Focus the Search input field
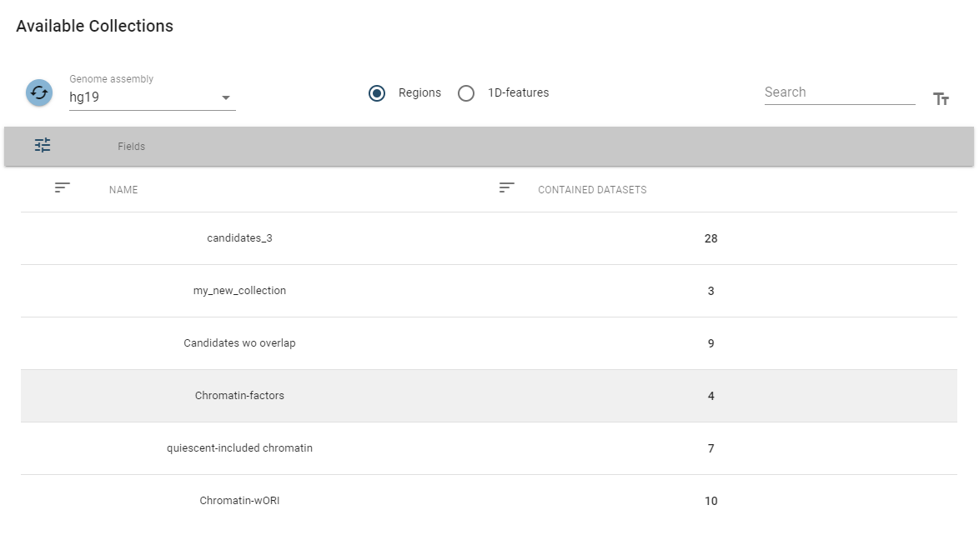 [839, 92]
